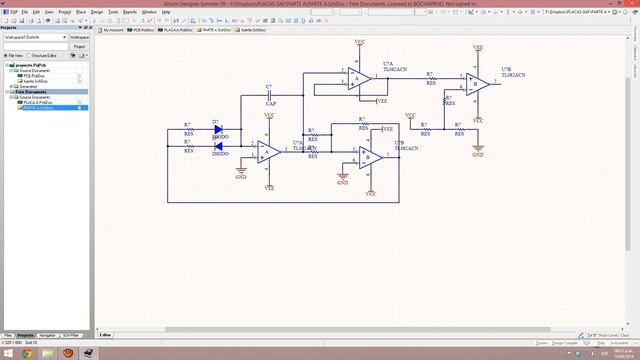The height and width of the screenshot is (360, 640).
Task: Switch to the fuente.SchDoc tab
Action: tap(250, 30)
